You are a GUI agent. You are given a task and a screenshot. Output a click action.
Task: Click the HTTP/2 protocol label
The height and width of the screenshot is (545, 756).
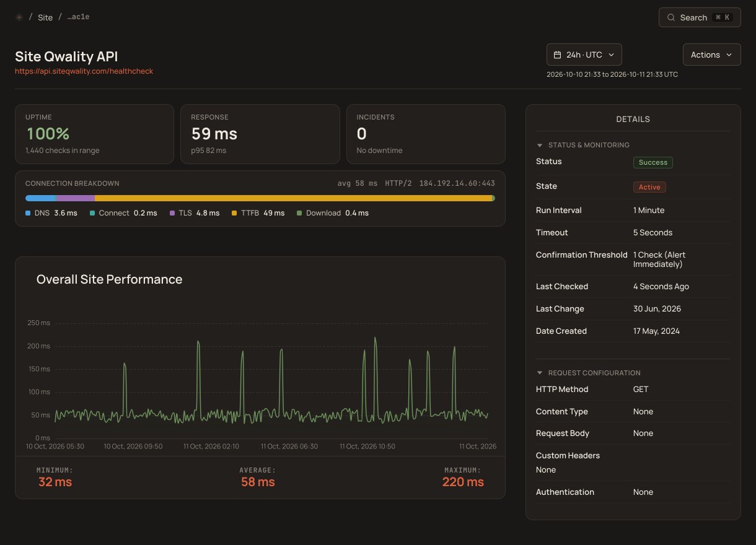point(398,183)
